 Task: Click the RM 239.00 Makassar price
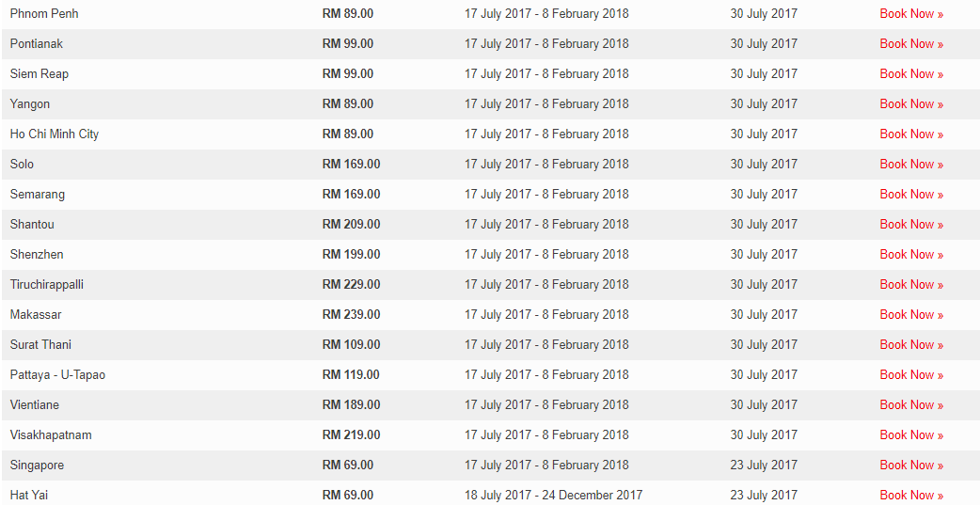pos(351,315)
